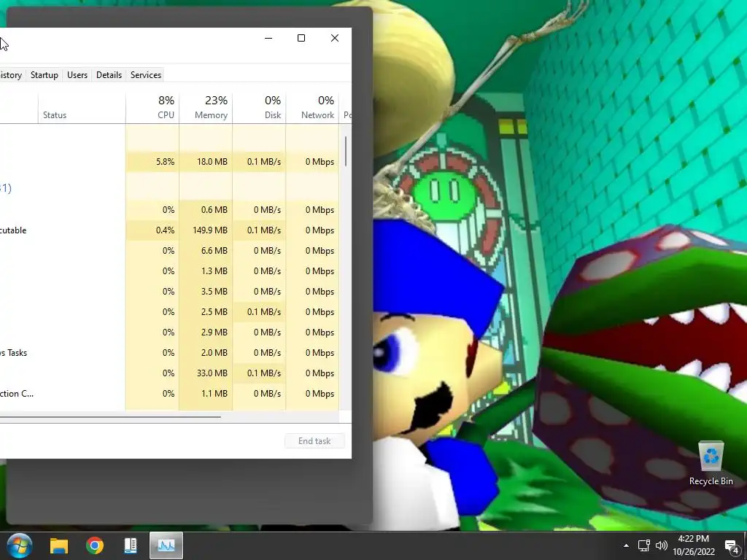Screen dimensions: 747x560
Task: Select the 1.1 MB memory cell
Action: pyautogui.click(x=206, y=393)
